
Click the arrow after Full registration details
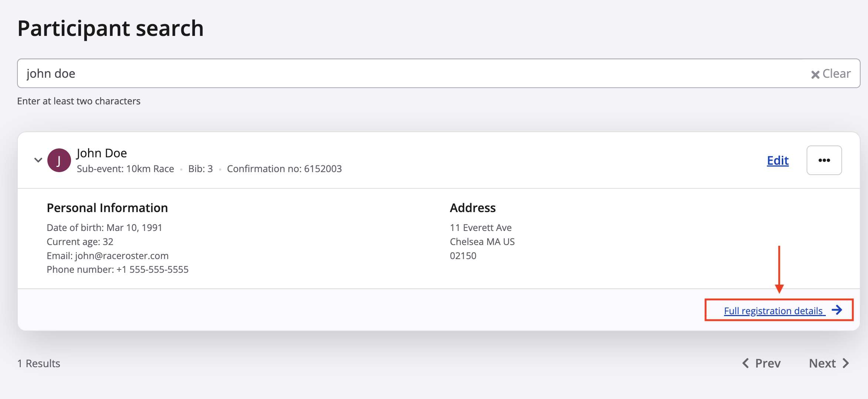[x=837, y=310]
